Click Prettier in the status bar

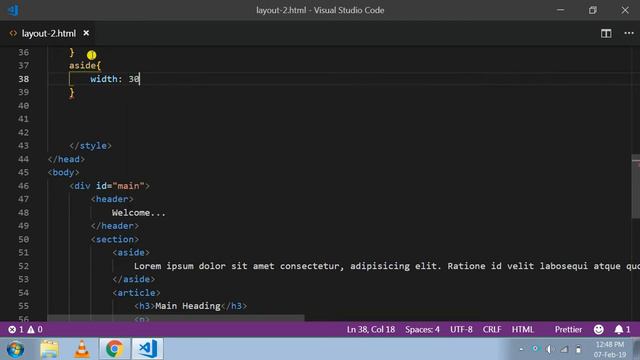[x=568, y=329]
